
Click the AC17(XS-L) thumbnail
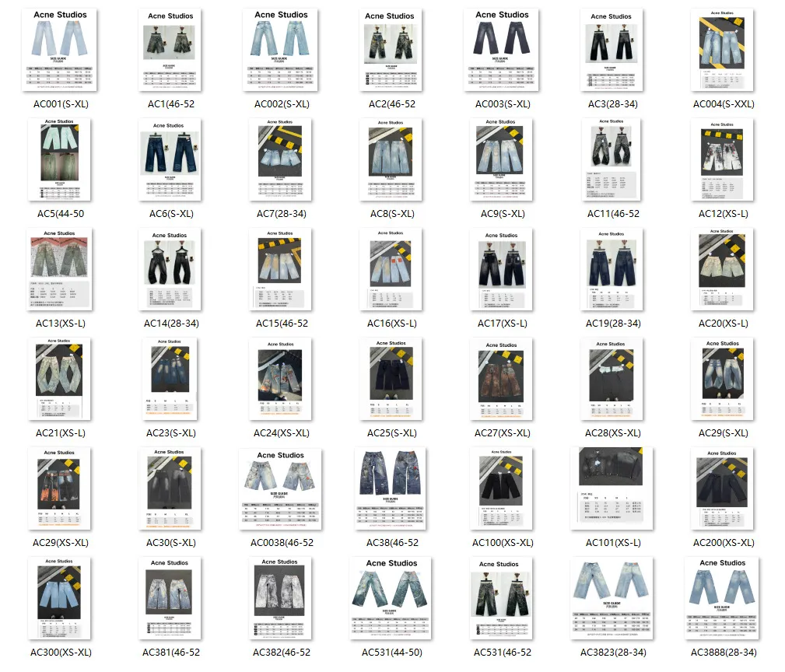point(501,269)
